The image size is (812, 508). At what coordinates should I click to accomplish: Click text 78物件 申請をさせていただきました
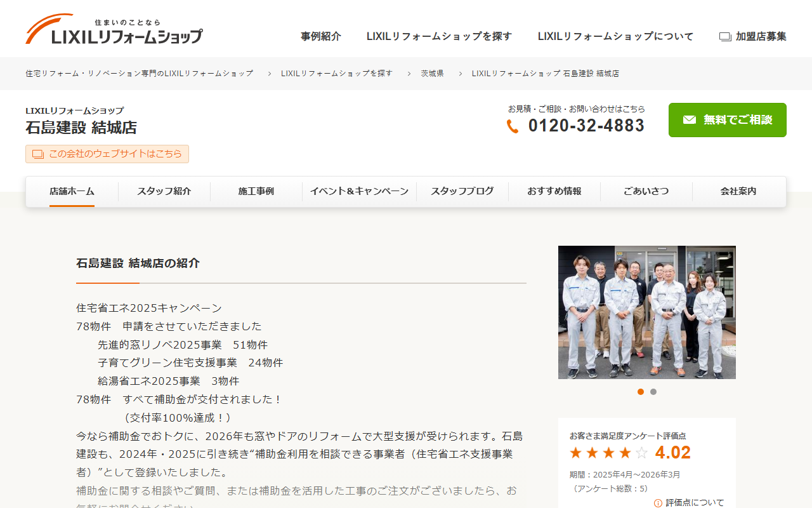pos(169,327)
